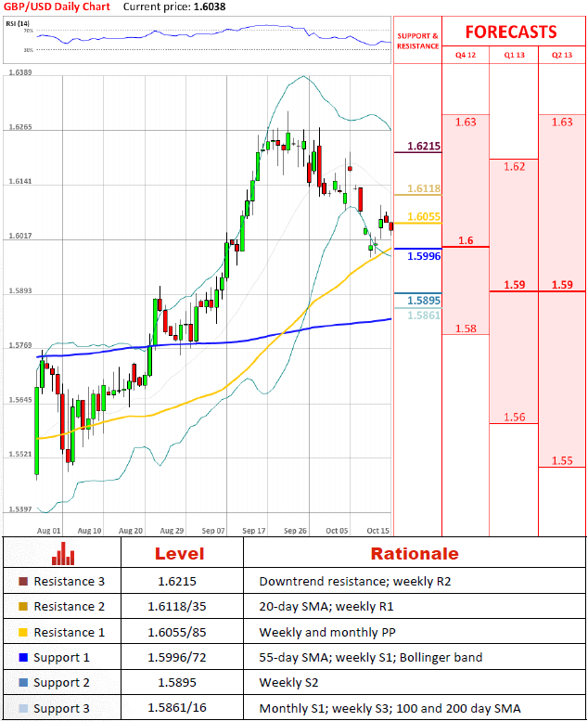
Task: Select the Q4 12 forecast column label
Action: 465,56
